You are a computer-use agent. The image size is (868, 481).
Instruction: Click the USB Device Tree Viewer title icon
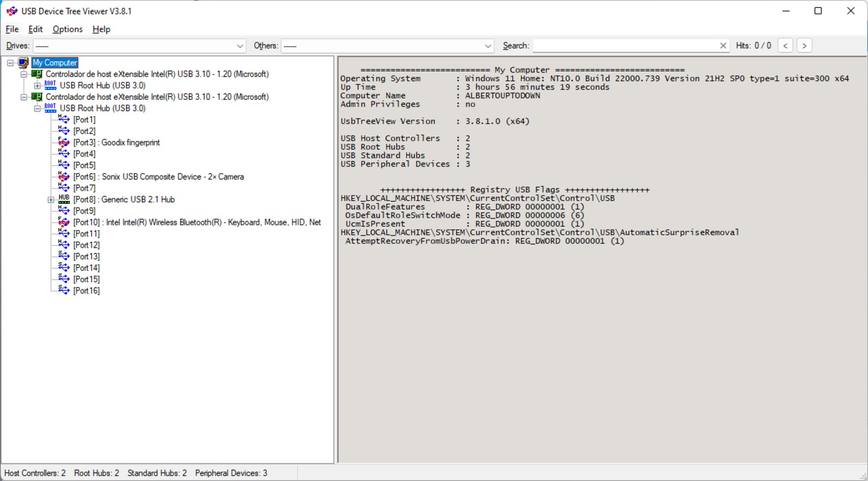[x=11, y=11]
